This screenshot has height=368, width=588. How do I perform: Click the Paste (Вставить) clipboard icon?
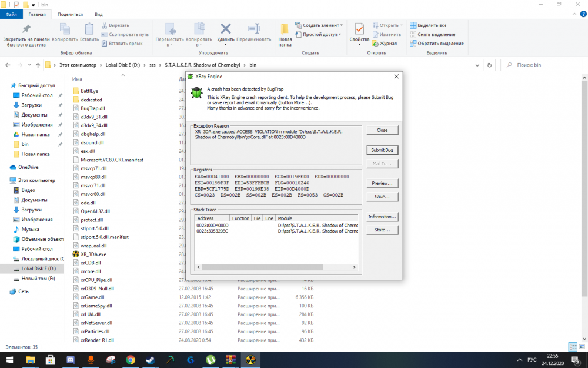[x=89, y=29]
